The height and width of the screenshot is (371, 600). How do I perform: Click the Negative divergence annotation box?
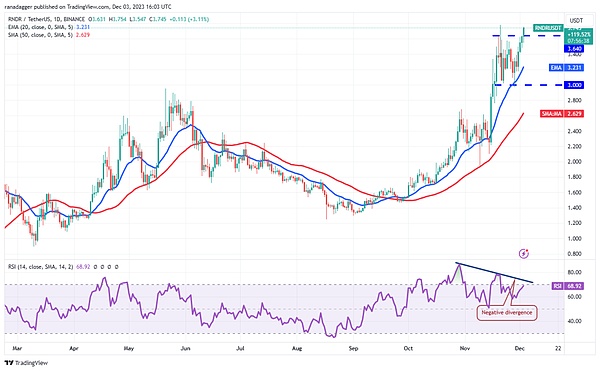(x=507, y=312)
